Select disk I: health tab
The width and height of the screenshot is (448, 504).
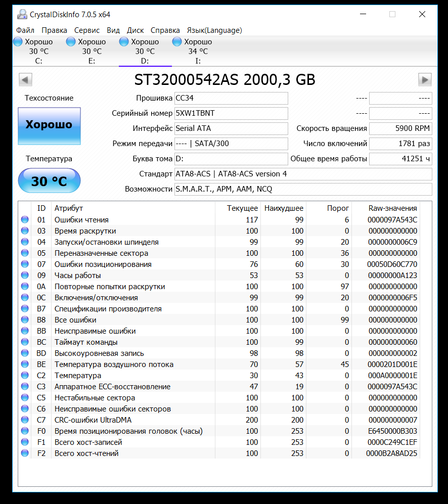tap(198, 51)
